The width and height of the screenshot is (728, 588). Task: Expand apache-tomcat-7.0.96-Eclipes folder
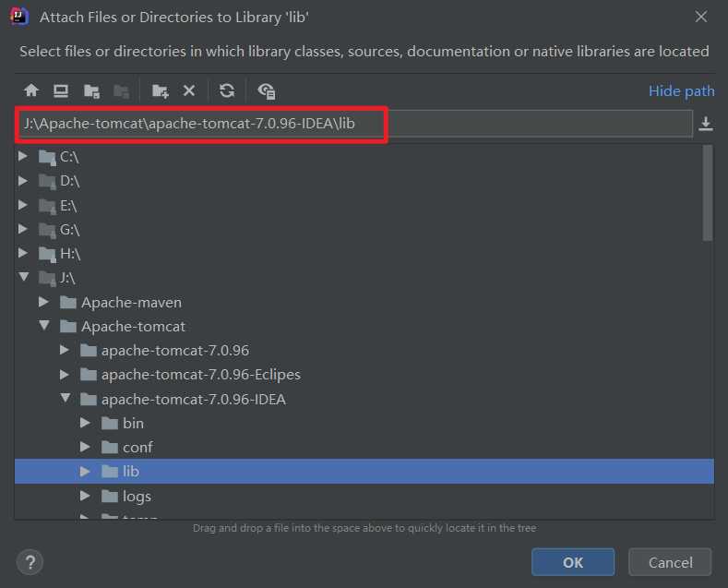[x=65, y=375]
